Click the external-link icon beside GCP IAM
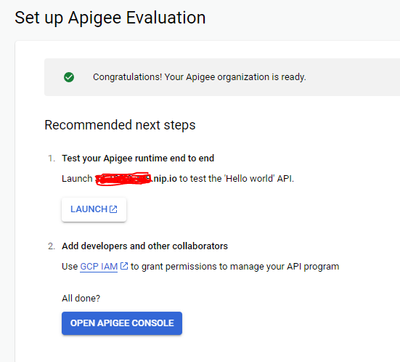Image resolution: width=400 pixels, height=362 pixels. tap(124, 266)
